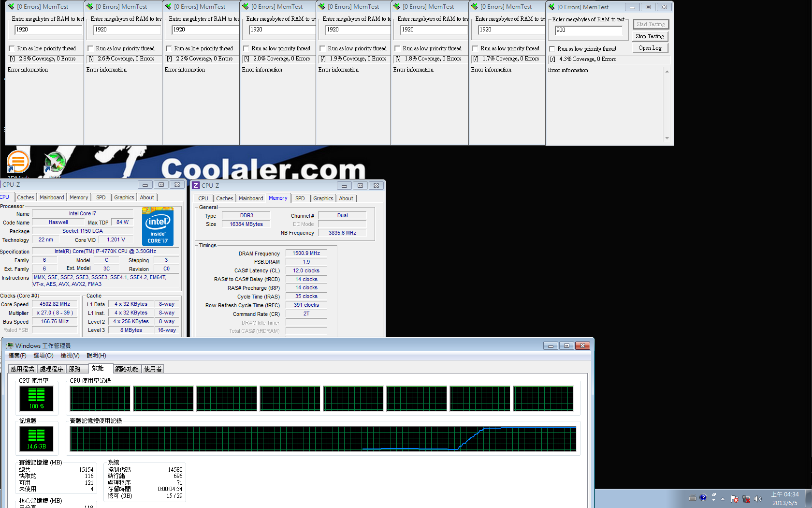The width and height of the screenshot is (812, 508).
Task: Open the 檢視(V) menu in Task Manager
Action: pos(70,356)
